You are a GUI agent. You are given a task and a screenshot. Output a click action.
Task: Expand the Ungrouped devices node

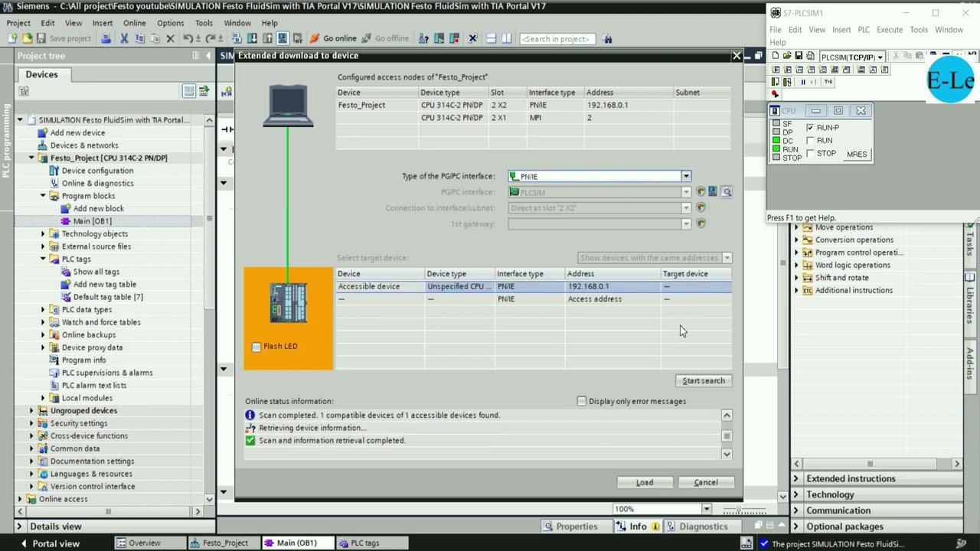pyautogui.click(x=31, y=411)
